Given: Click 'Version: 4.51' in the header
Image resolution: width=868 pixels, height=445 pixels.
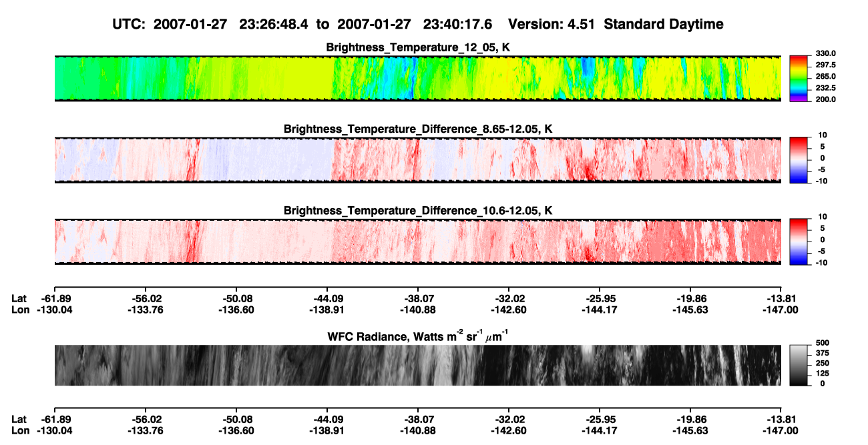Looking at the screenshot, I should coord(550,25).
